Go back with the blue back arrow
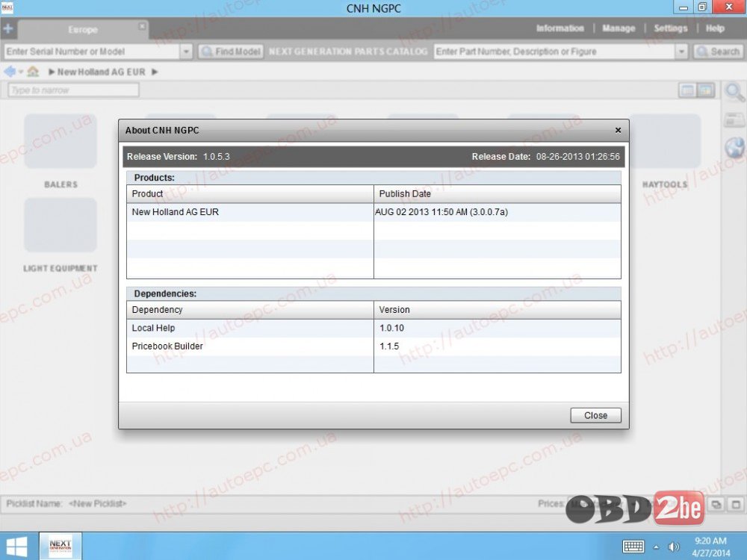The height and width of the screenshot is (560, 747). click(9, 72)
